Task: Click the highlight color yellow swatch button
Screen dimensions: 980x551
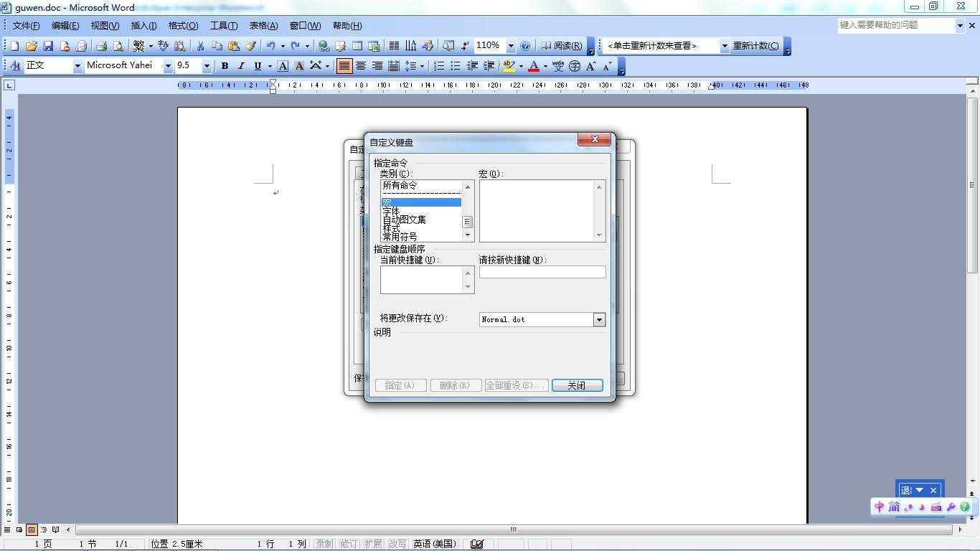Action: click(509, 66)
